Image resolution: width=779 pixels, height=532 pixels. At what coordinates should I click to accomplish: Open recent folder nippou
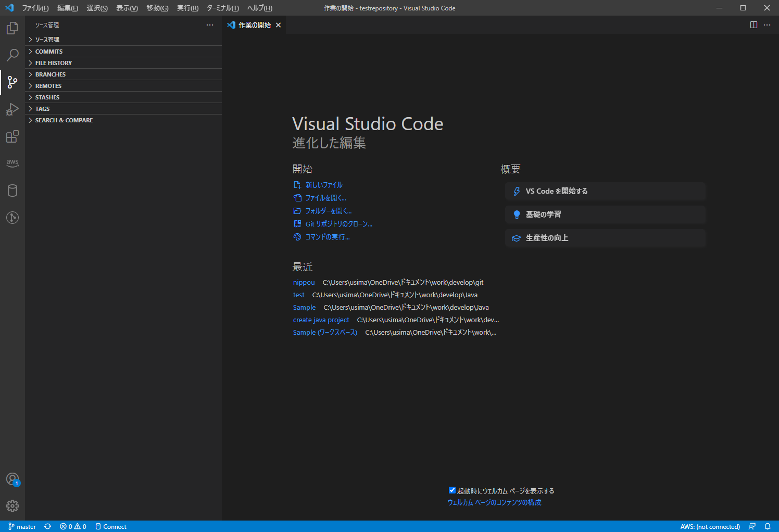pos(304,282)
